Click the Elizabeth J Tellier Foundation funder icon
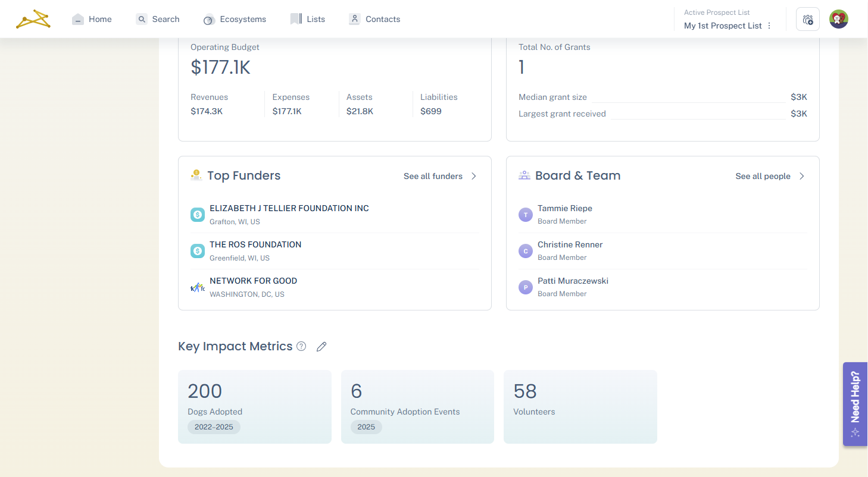Image resolution: width=868 pixels, height=477 pixels. 198,215
